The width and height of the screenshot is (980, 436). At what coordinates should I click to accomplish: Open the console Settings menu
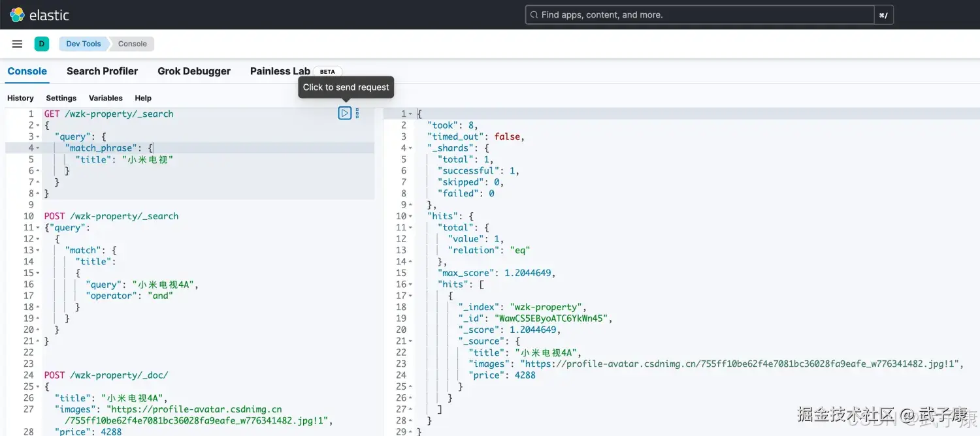[61, 98]
